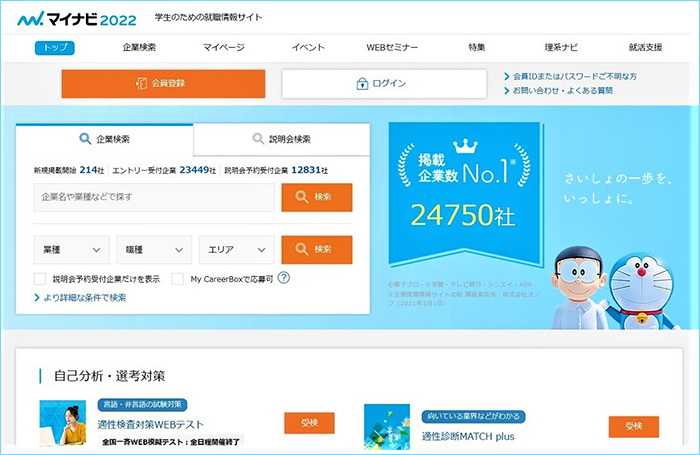Click 説明会予約受付企業 12831社 count
The width and height of the screenshot is (700, 455).
pyautogui.click(x=276, y=170)
